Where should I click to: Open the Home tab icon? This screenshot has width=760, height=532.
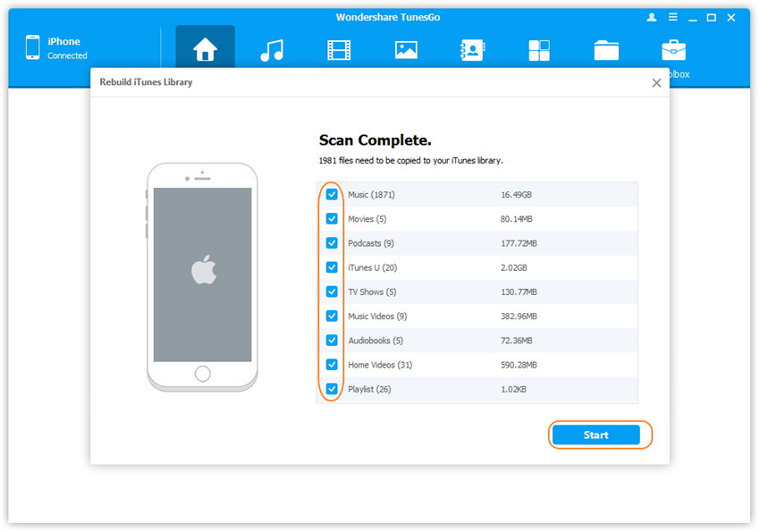pyautogui.click(x=205, y=51)
